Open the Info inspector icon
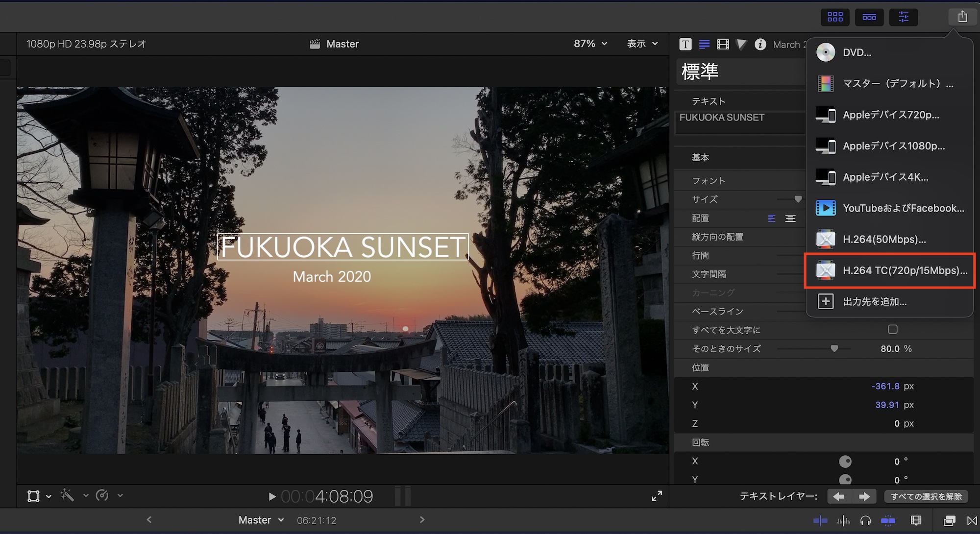Viewport: 980px width, 534px height. 760,44
